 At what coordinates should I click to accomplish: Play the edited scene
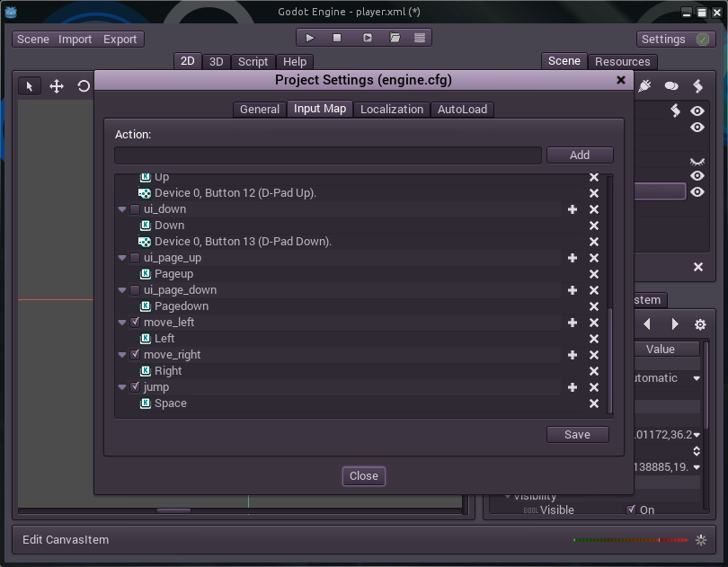(368, 38)
